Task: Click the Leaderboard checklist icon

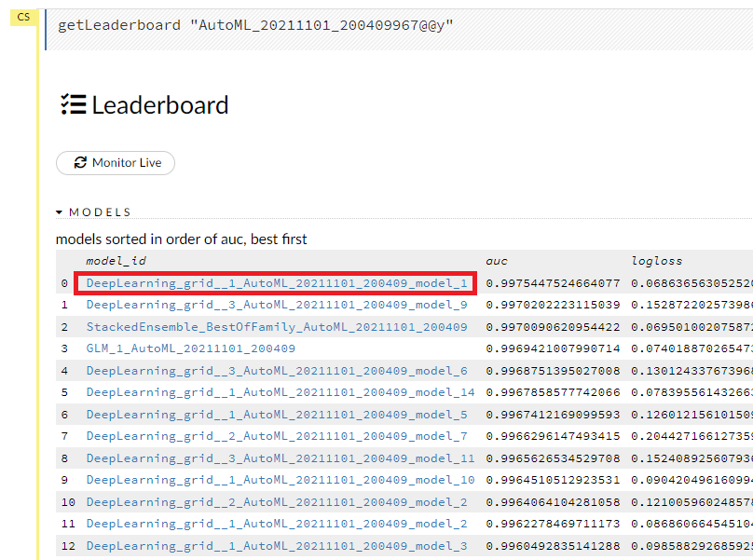Action: tap(72, 104)
